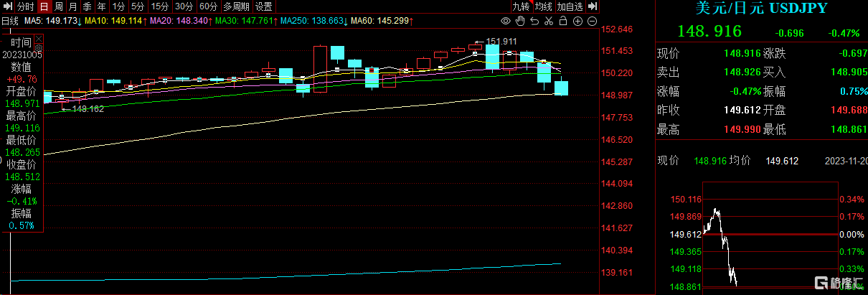The image size is (868, 295).
Task: Toggle the chart lock icon
Action: [x=563, y=21]
